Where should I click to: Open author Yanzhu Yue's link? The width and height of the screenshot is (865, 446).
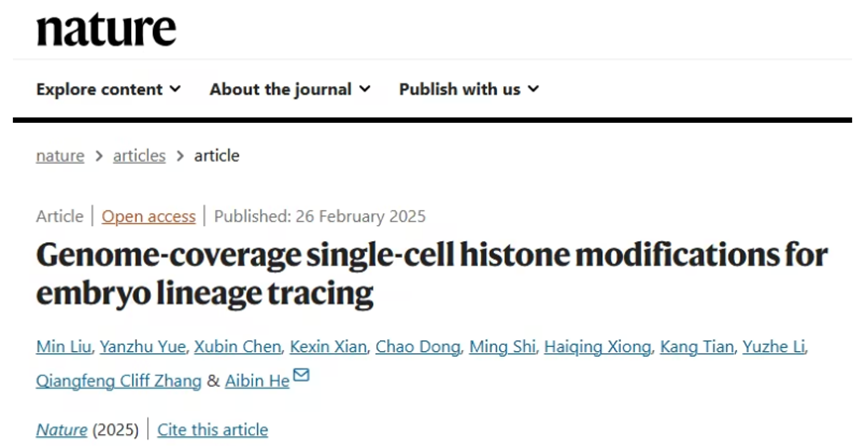pos(142,347)
